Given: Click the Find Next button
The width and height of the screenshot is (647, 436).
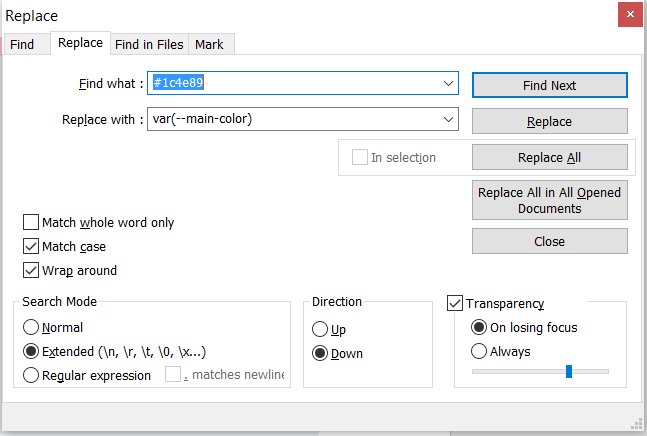Looking at the screenshot, I should (550, 85).
